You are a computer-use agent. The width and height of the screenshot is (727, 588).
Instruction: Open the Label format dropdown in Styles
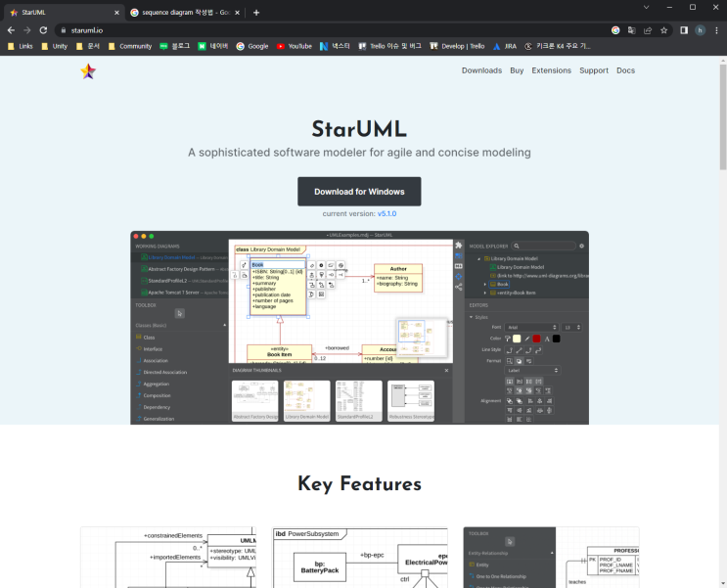(532, 371)
